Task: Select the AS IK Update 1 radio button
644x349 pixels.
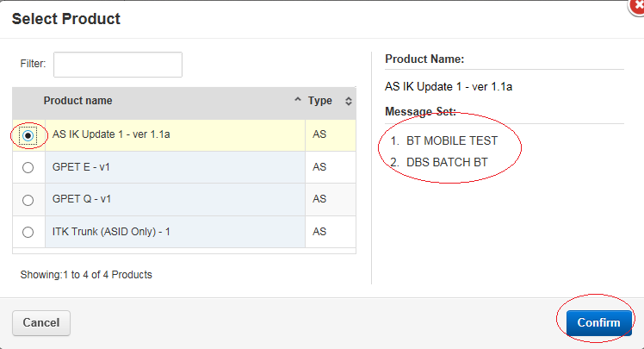Action: [x=28, y=135]
